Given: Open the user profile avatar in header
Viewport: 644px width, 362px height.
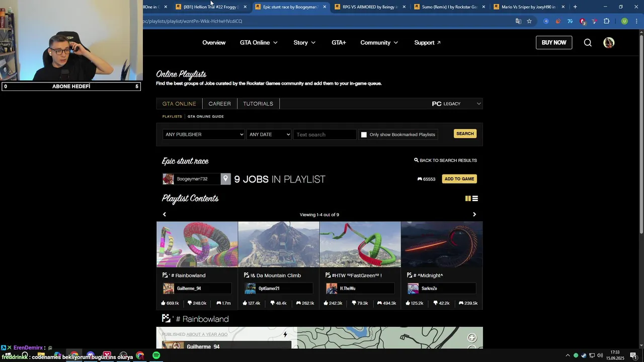Looking at the screenshot, I should tap(609, 43).
